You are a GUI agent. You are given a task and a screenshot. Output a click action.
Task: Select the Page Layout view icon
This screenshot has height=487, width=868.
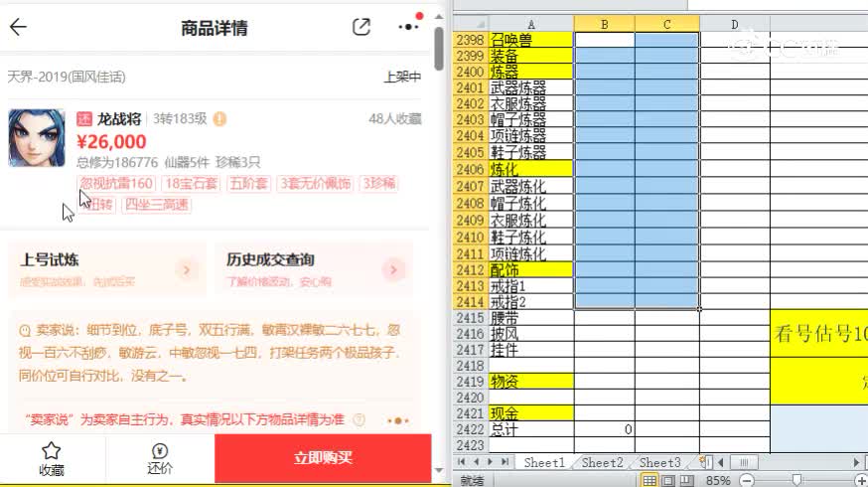(x=668, y=480)
